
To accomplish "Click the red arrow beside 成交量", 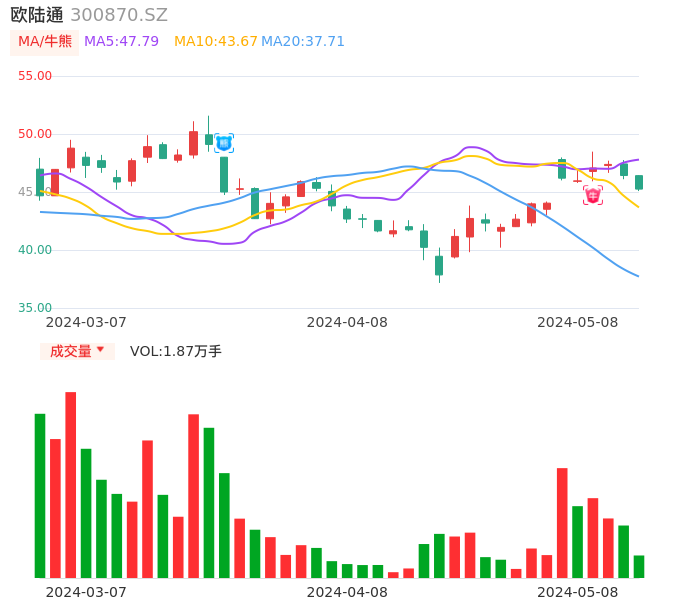I will pyautogui.click(x=100, y=350).
